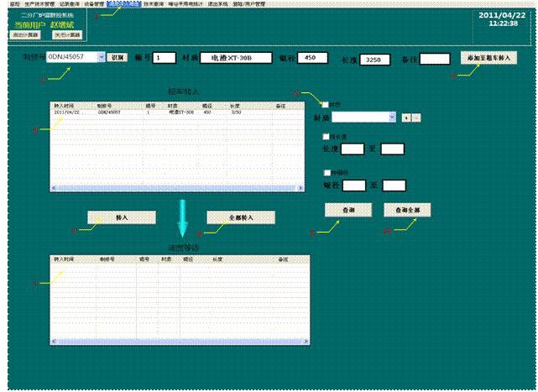
Task: Check the 按辊径 filter checkbox
Action: [x=326, y=172]
